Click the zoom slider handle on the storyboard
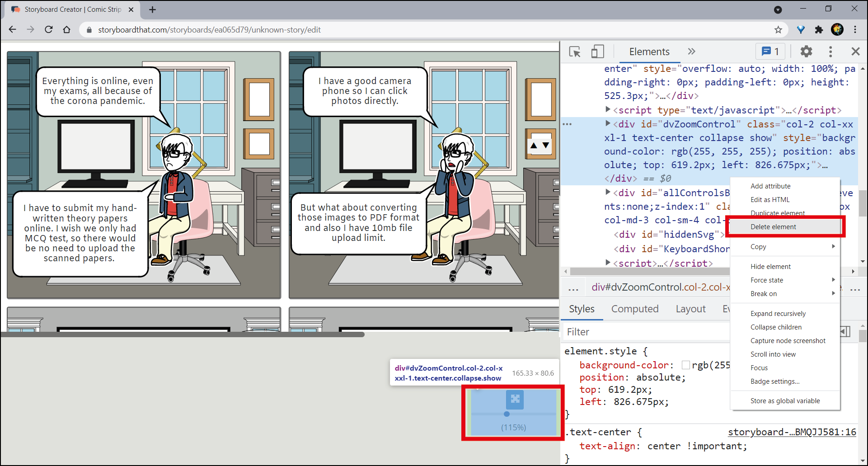Screen dimensions: 868x466 click(x=507, y=414)
